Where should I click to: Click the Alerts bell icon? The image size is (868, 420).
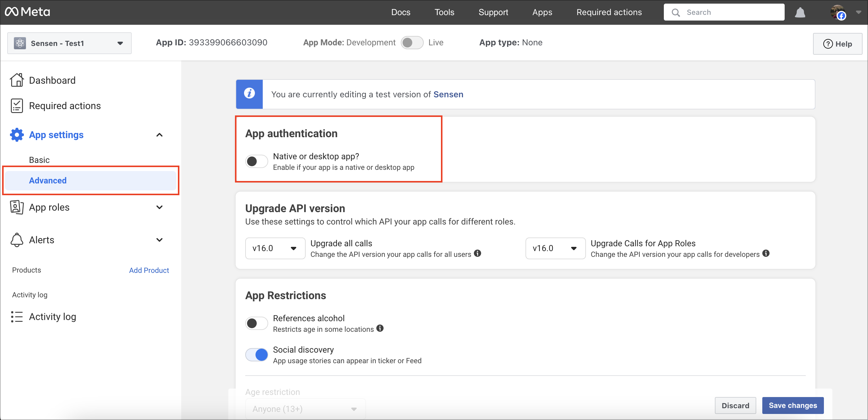click(17, 240)
